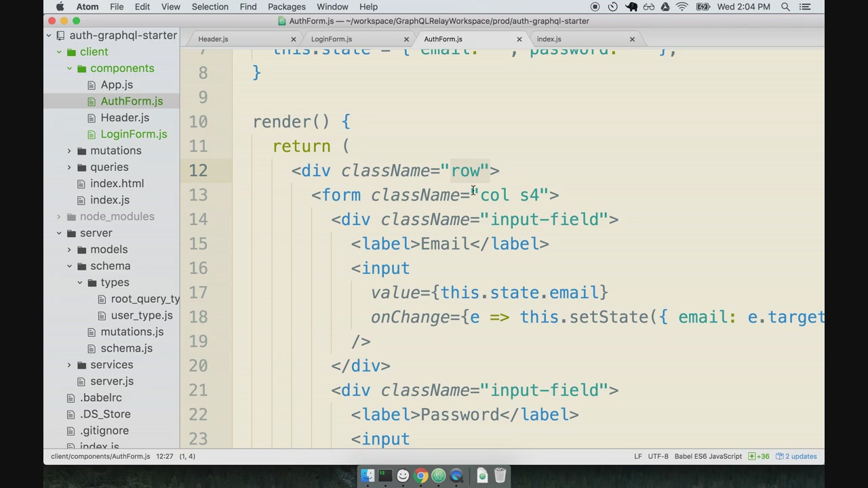Open the Packages menu
The height and width of the screenshot is (488, 868).
(287, 7)
